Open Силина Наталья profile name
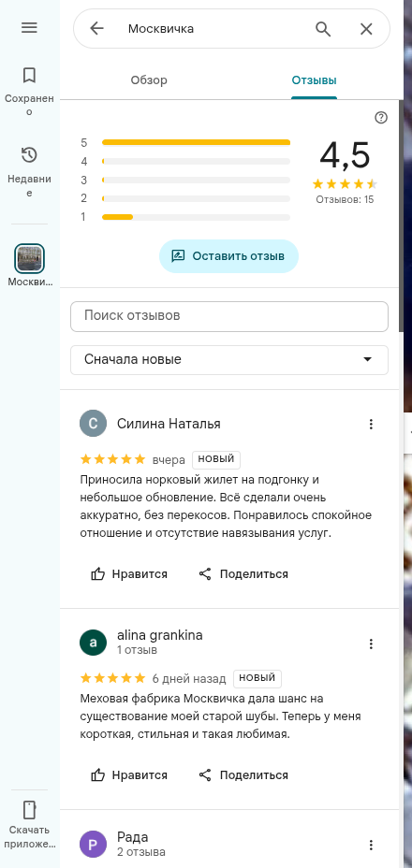This screenshot has height=868, width=412. (169, 424)
